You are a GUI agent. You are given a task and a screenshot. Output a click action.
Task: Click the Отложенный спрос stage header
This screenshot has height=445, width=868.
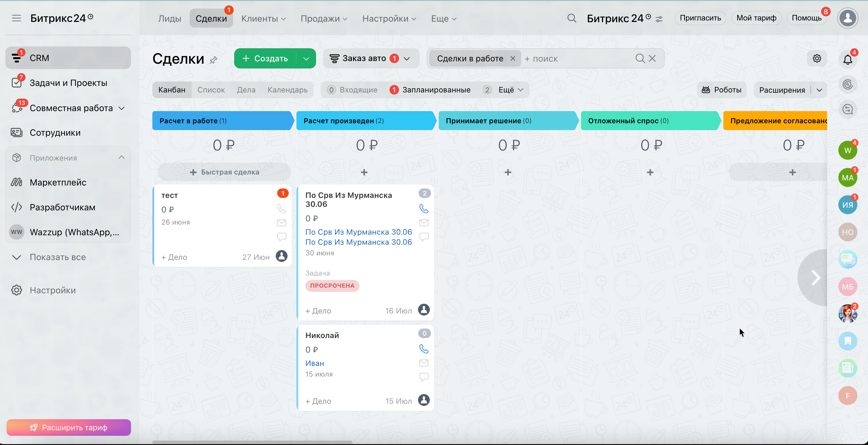point(650,121)
